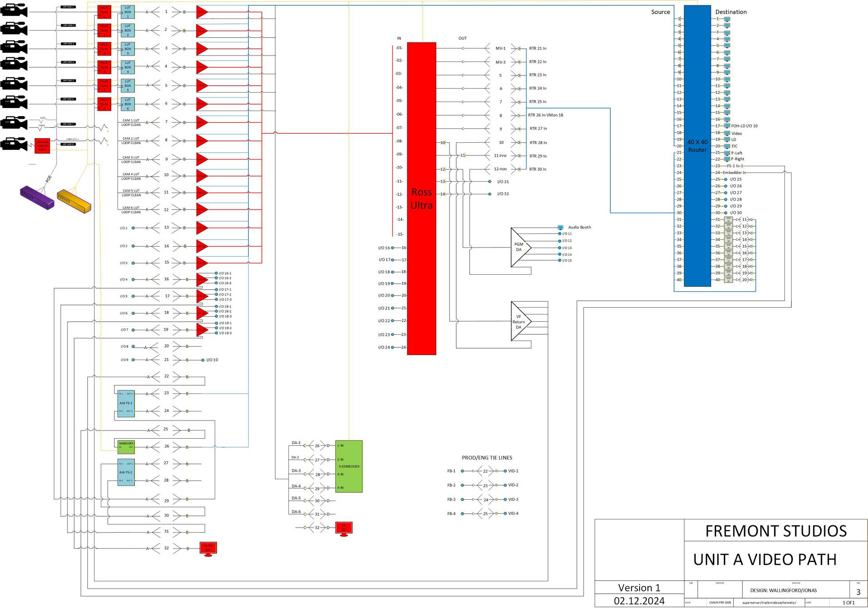Select the green D-Embedder block

(x=349, y=466)
